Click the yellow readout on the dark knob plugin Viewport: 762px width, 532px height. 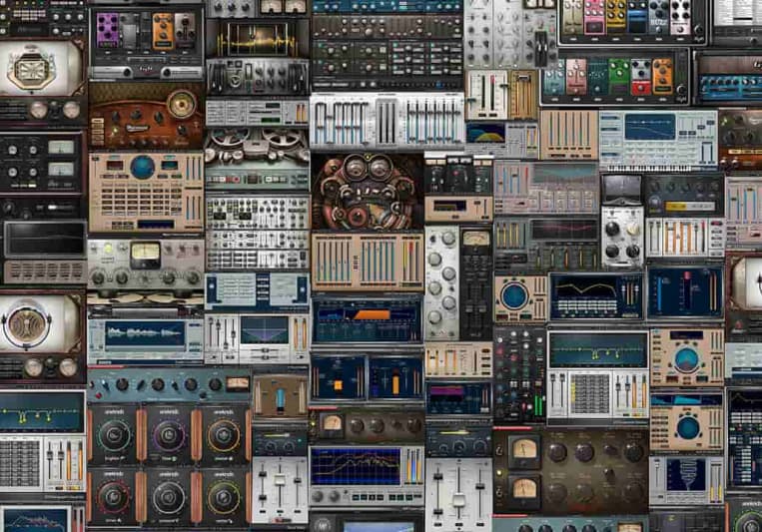click(689, 207)
